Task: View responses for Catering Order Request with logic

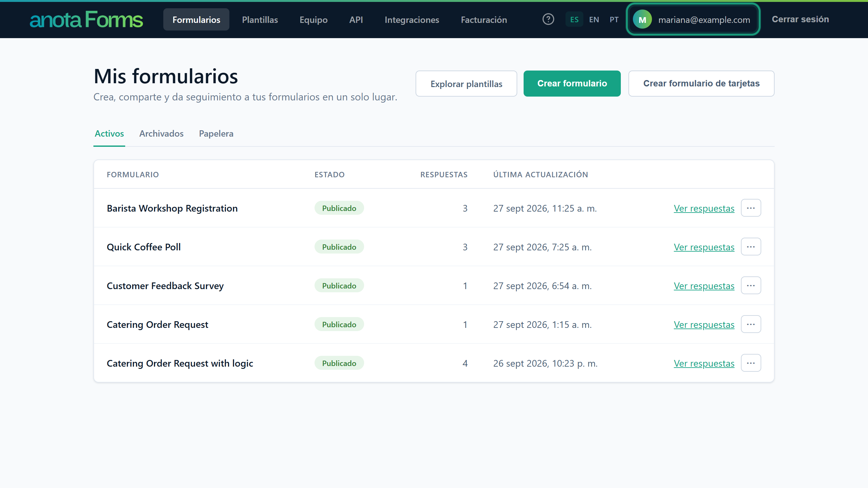Action: 704,363
